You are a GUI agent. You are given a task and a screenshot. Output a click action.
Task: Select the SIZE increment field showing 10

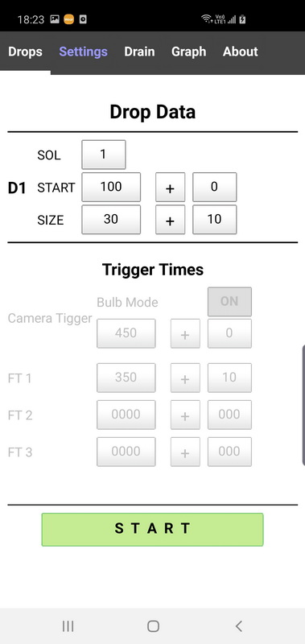click(214, 220)
